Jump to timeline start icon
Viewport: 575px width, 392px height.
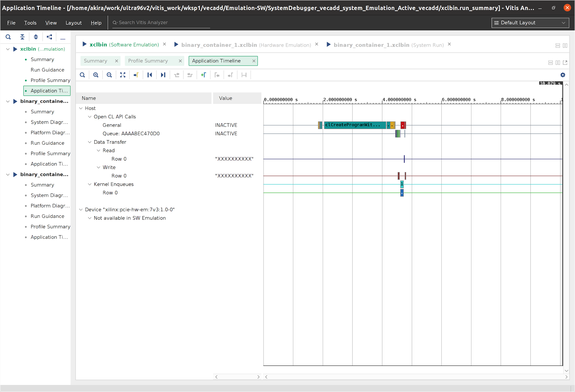point(150,75)
